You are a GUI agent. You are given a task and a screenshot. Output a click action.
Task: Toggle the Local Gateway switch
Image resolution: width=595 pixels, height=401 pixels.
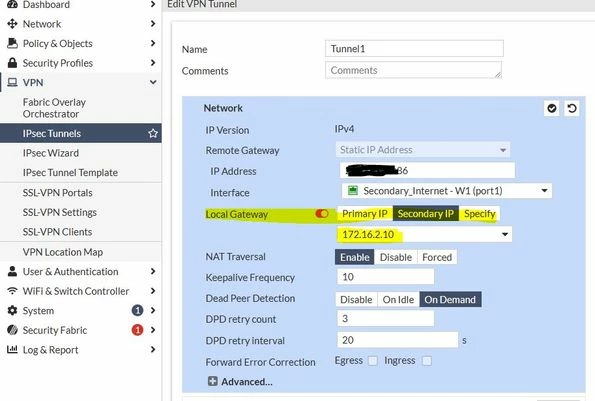point(321,214)
